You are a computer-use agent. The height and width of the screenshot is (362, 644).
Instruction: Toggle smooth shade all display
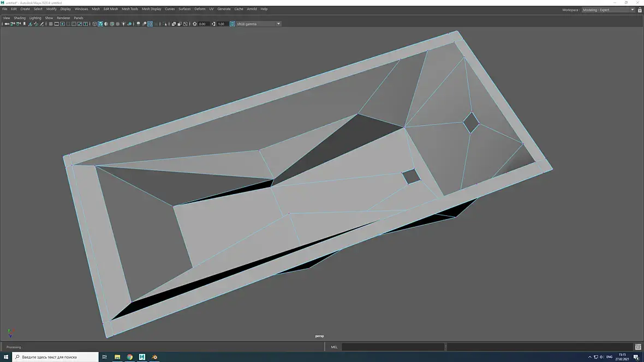[100, 24]
